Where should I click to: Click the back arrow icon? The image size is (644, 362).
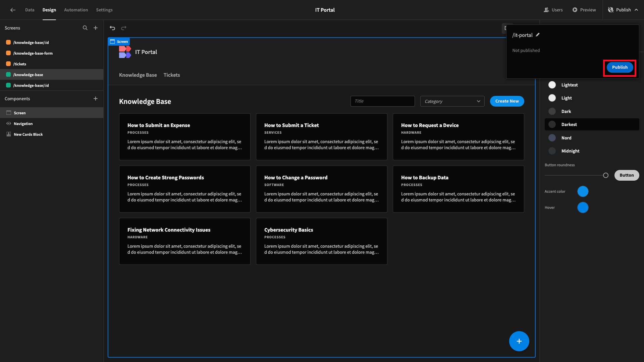(13, 10)
